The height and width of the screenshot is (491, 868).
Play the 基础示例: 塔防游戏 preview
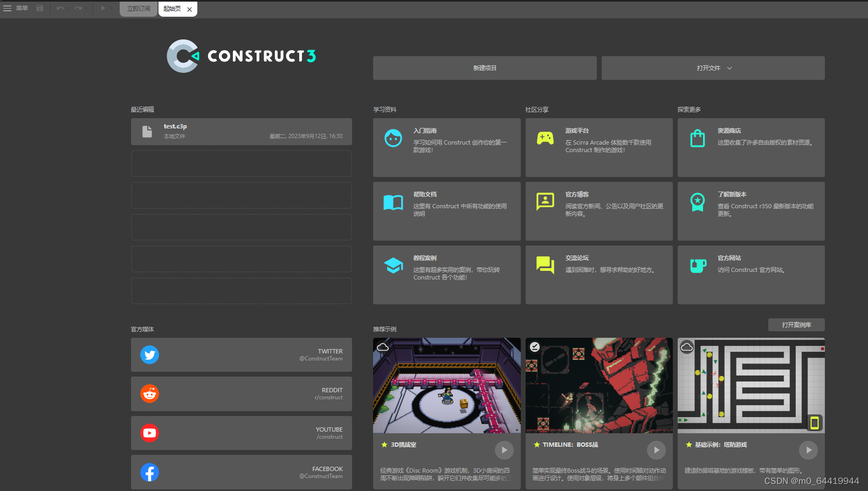point(808,450)
